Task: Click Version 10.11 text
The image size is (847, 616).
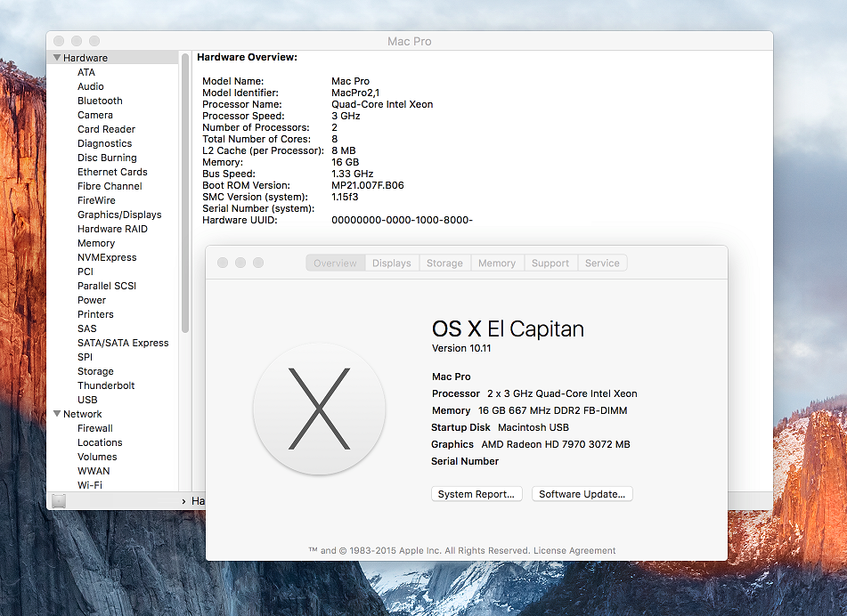Action: (461, 348)
